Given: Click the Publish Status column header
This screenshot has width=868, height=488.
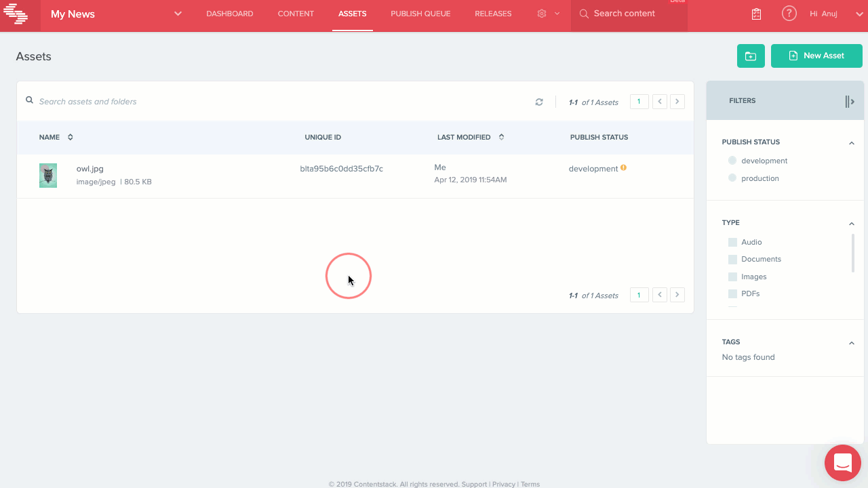Looking at the screenshot, I should click(599, 137).
